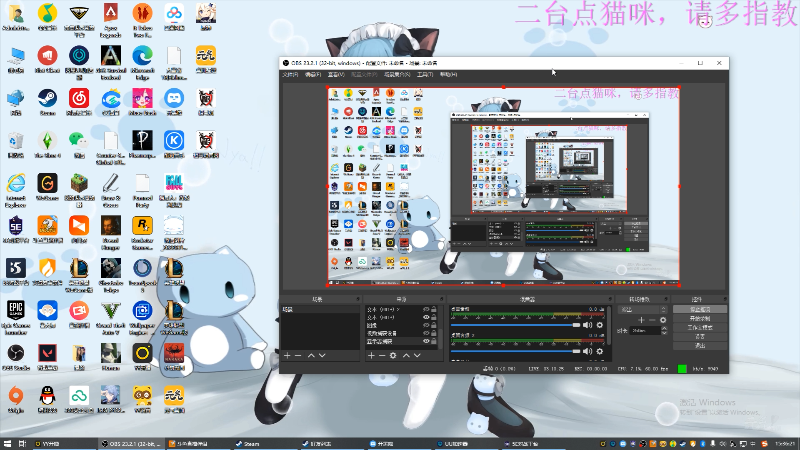Move the selected source up

click(x=406, y=356)
